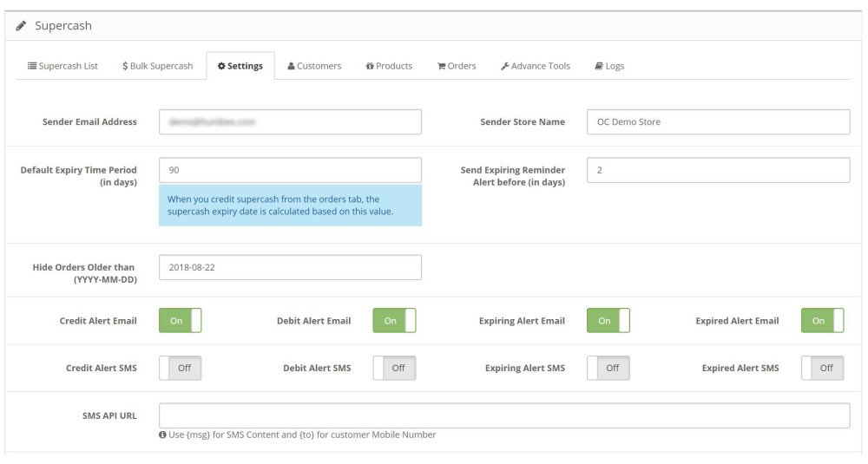Click the wrench icon on Advance Tools tab

click(505, 66)
